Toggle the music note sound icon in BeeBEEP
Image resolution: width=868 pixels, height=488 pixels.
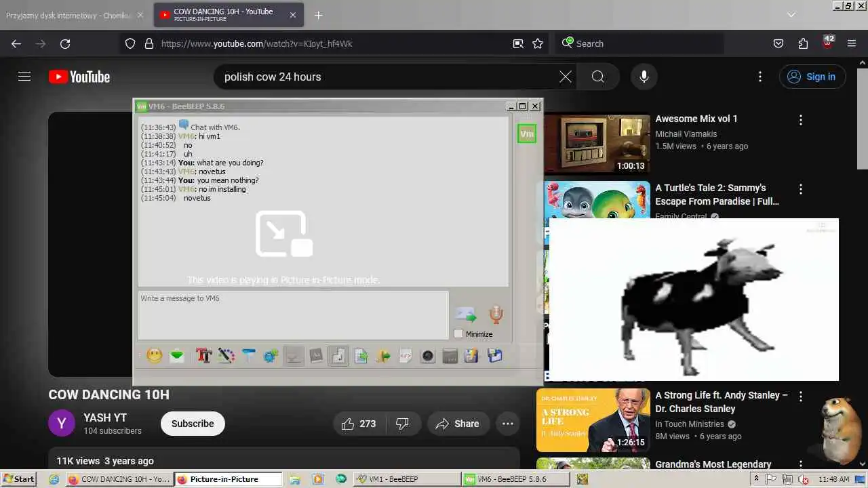tap(338, 356)
